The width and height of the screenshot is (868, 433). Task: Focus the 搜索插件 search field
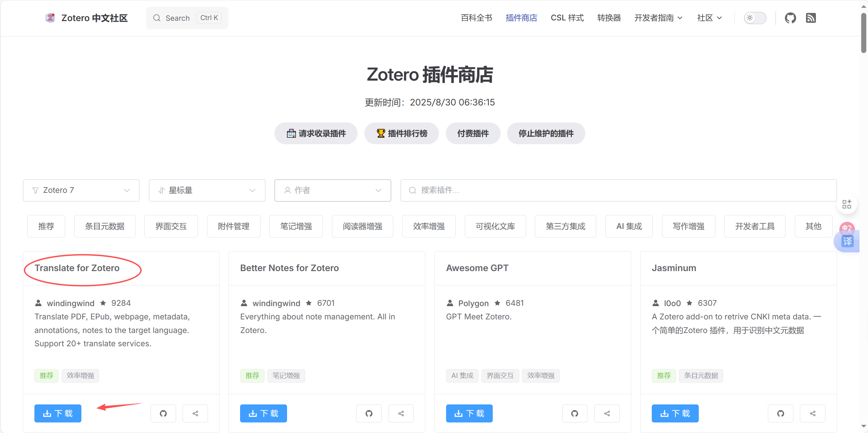click(x=618, y=190)
